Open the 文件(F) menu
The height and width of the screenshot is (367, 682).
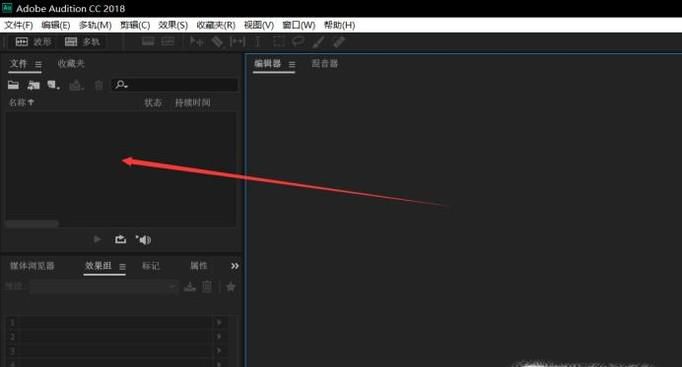click(x=18, y=25)
